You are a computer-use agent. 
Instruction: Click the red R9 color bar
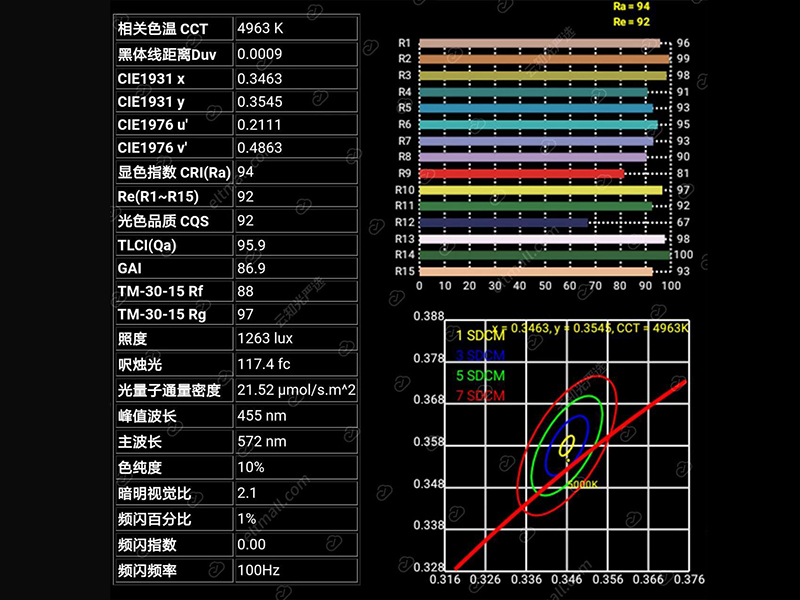pos(520,173)
